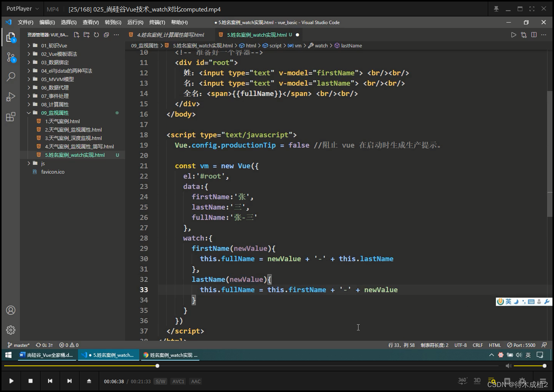Stop playback in PotPlayer
The height and width of the screenshot is (392, 554).
coord(31,381)
